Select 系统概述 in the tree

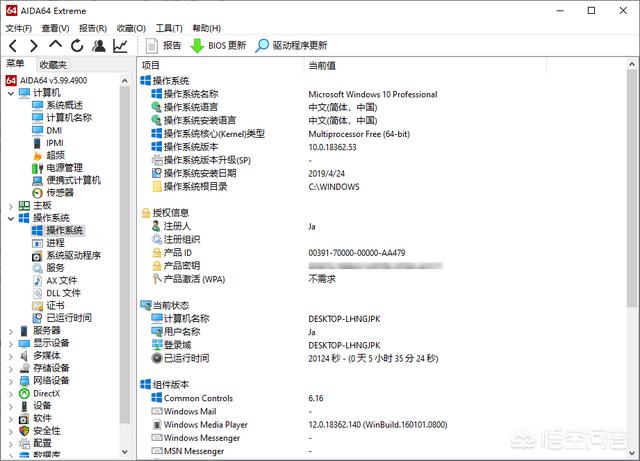point(58,105)
